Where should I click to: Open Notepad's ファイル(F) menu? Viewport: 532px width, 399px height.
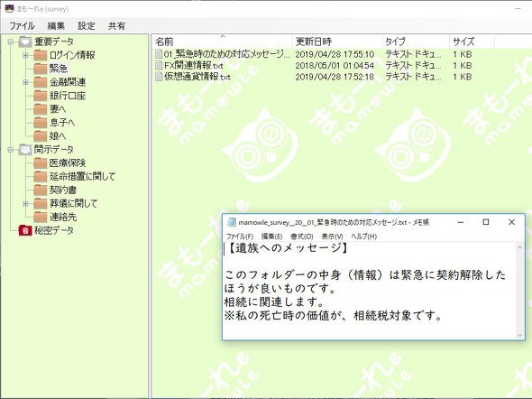[240, 237]
